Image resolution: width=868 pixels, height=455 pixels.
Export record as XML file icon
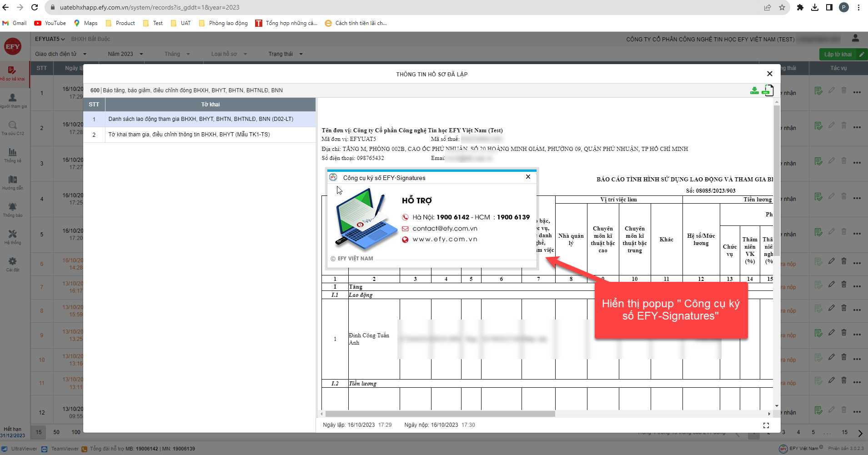coord(767,90)
